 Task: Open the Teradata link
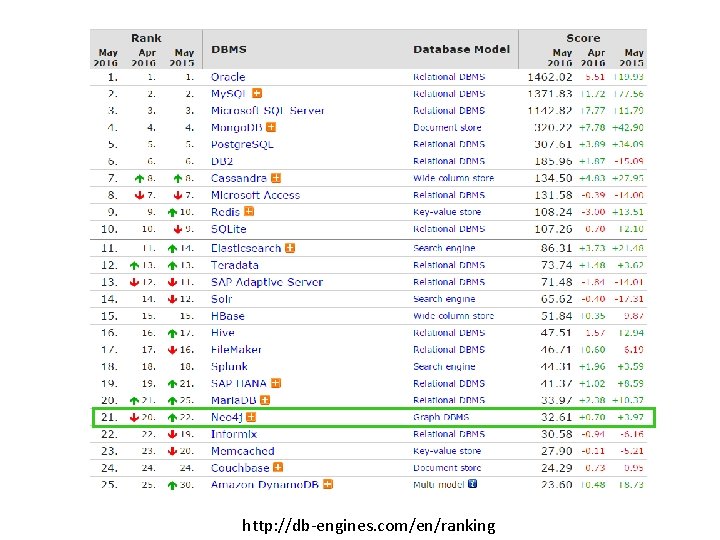[x=235, y=265]
